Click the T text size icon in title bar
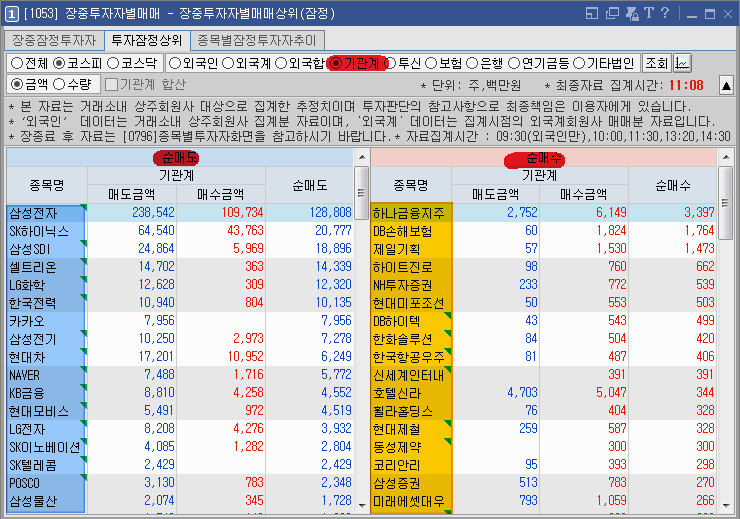The width and height of the screenshot is (740, 519). (x=649, y=13)
